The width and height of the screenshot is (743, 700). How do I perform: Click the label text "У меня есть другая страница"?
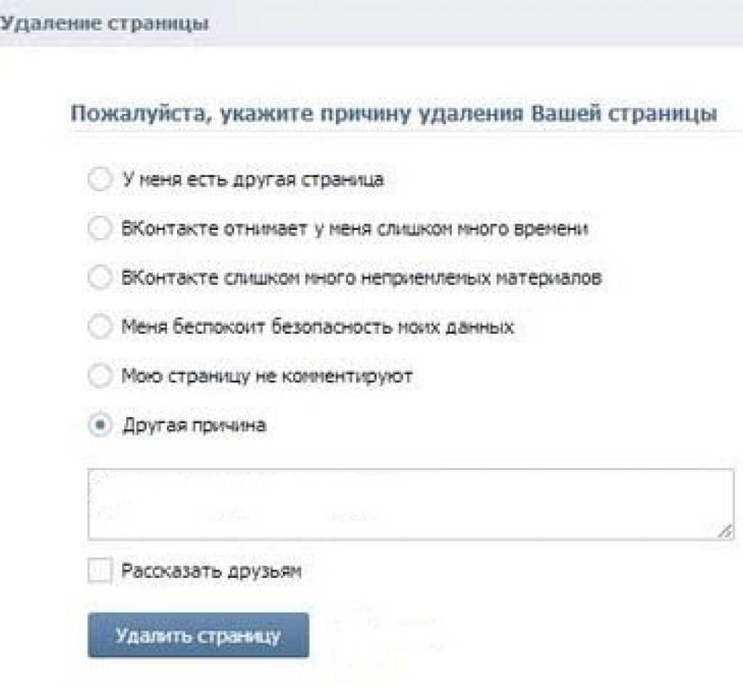tap(253, 180)
